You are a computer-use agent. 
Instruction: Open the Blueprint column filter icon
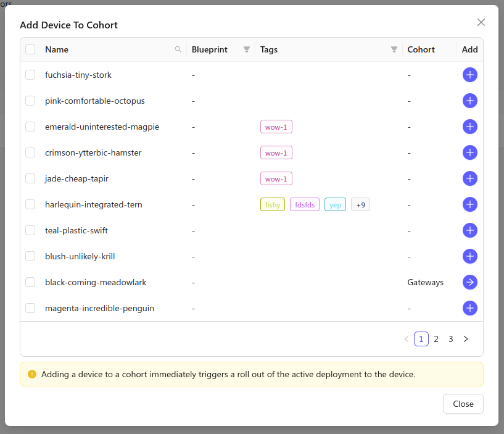click(247, 49)
